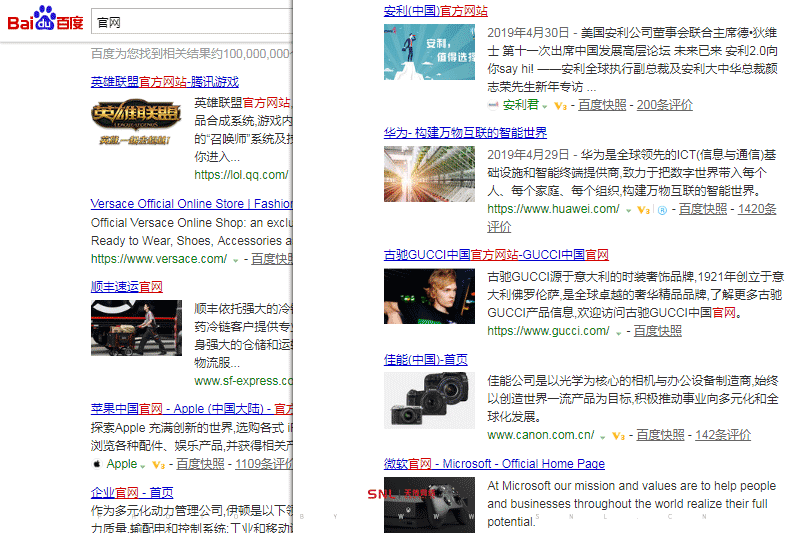
Task: Click the V3 badge next to 安利君
Action: [x=561, y=105]
